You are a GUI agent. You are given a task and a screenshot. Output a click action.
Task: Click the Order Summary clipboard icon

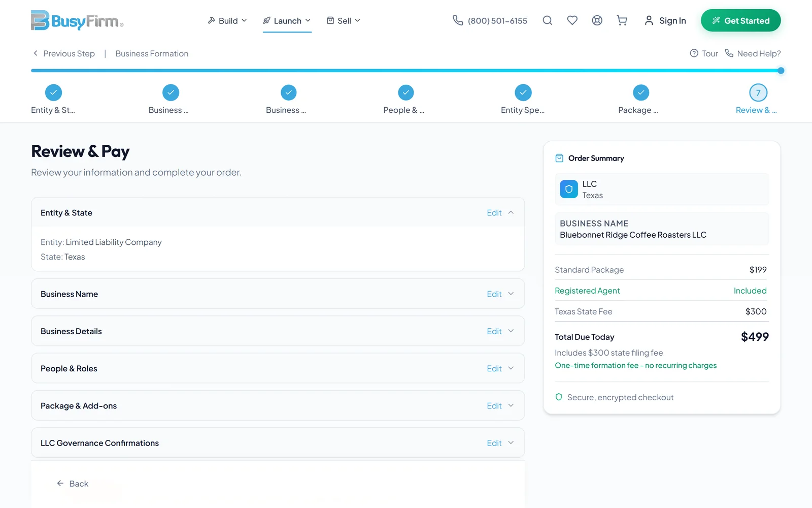point(559,158)
